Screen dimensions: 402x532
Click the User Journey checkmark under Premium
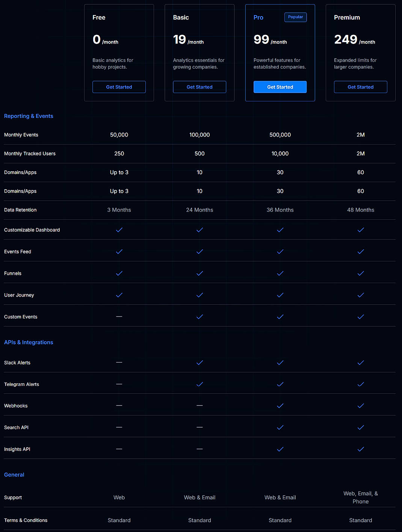(x=360, y=295)
